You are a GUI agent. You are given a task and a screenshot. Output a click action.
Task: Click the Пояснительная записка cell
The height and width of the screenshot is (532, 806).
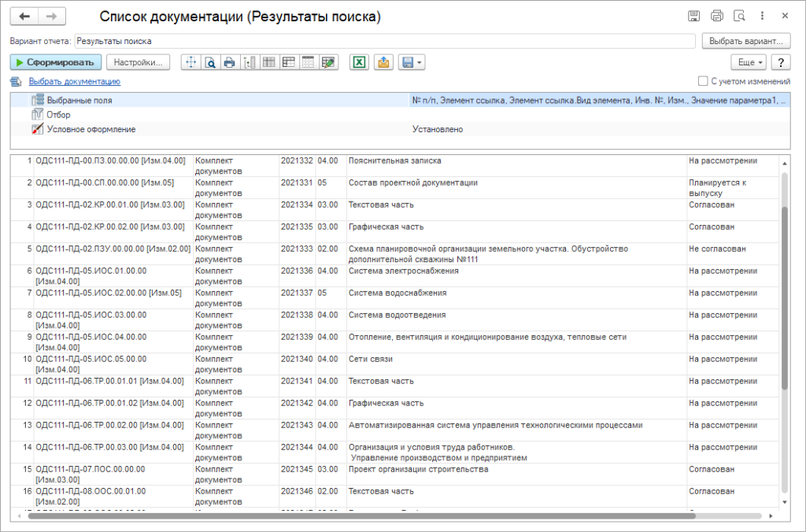[516, 166]
